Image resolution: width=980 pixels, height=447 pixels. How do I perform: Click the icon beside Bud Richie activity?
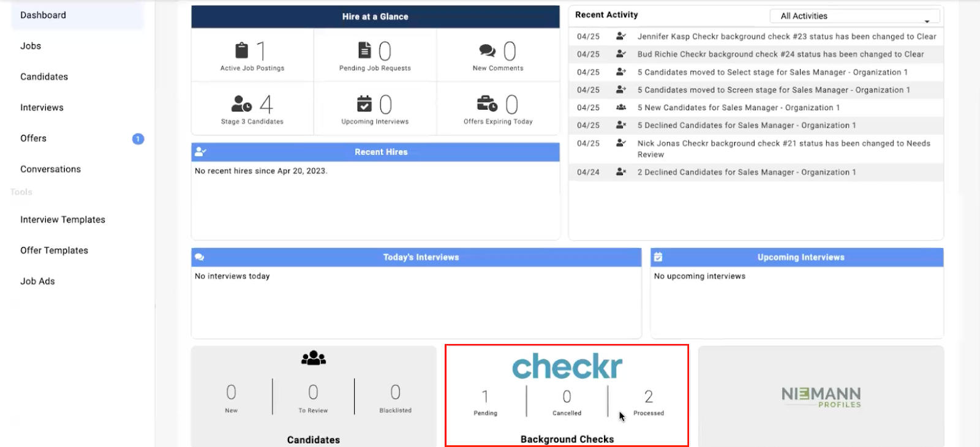(621, 54)
